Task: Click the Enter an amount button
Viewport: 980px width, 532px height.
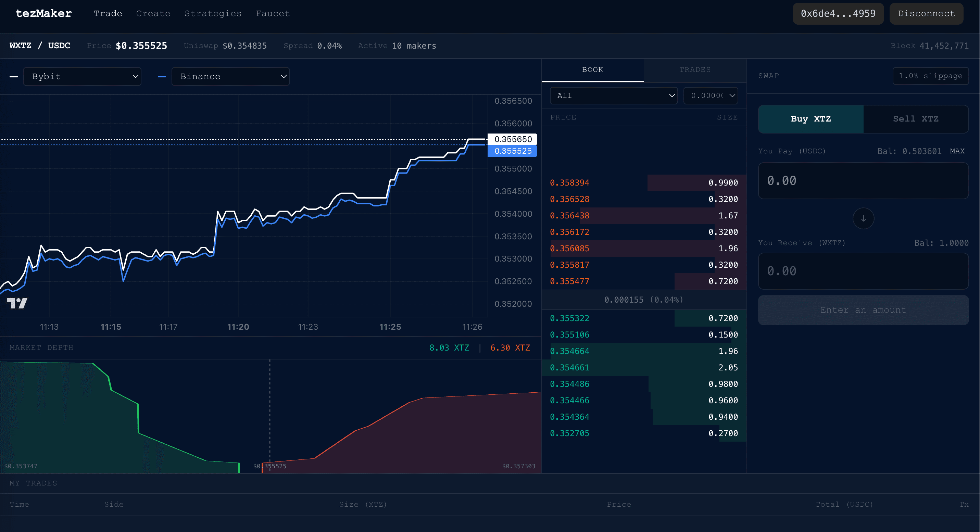Action: [863, 310]
